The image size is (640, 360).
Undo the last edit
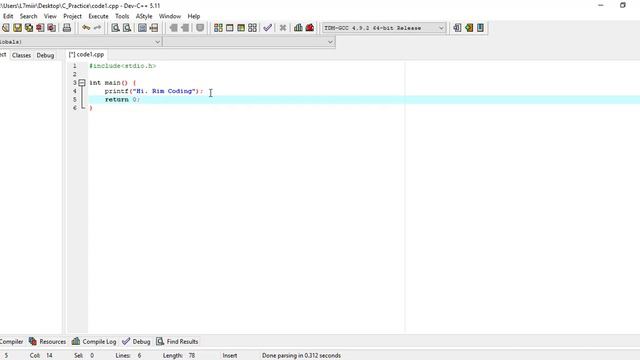point(86,28)
